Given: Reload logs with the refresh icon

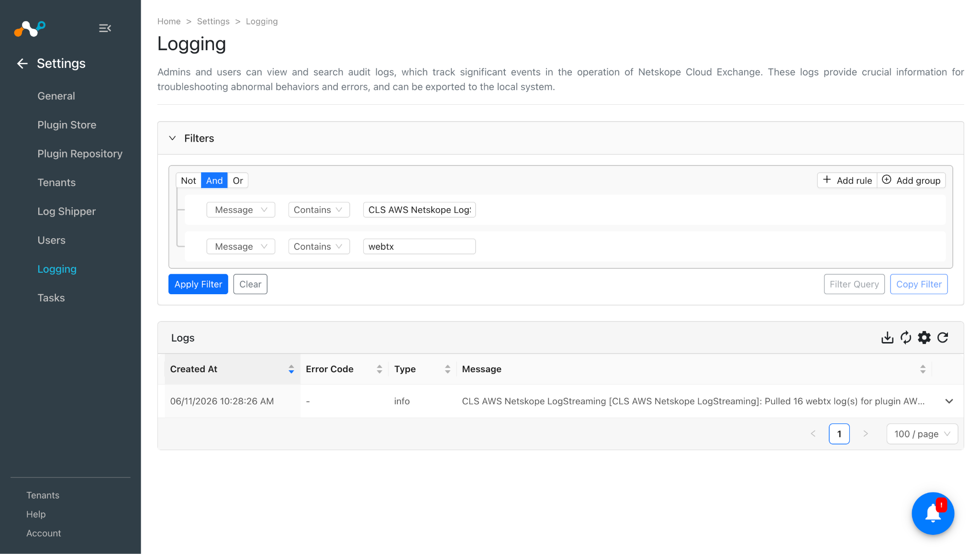Looking at the screenshot, I should pyautogui.click(x=943, y=338).
